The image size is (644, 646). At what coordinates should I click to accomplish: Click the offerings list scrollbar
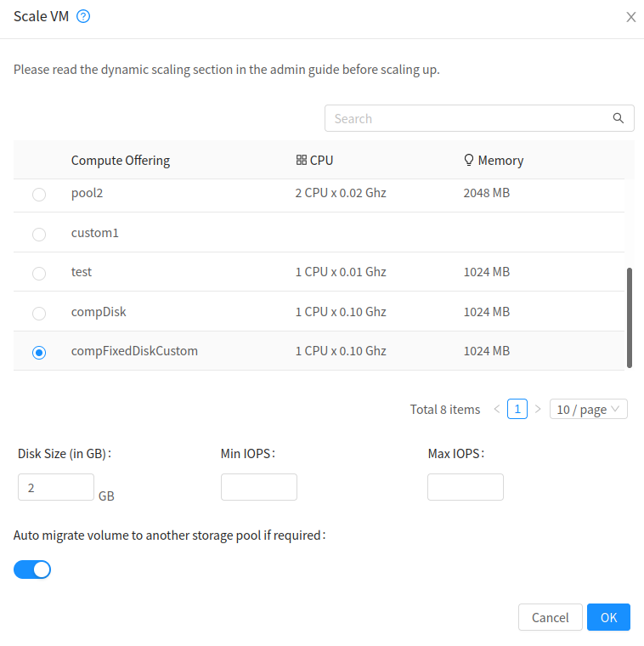pos(630,317)
